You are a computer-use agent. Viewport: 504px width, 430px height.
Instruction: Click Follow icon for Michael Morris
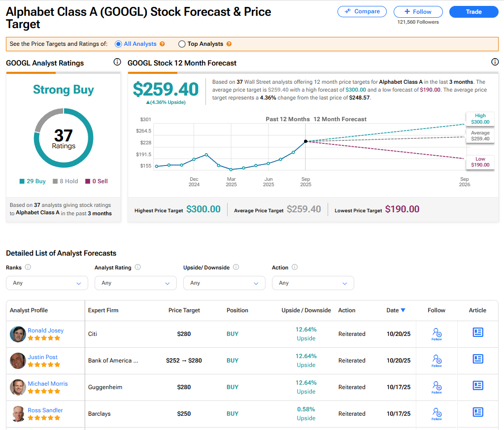[437, 386]
